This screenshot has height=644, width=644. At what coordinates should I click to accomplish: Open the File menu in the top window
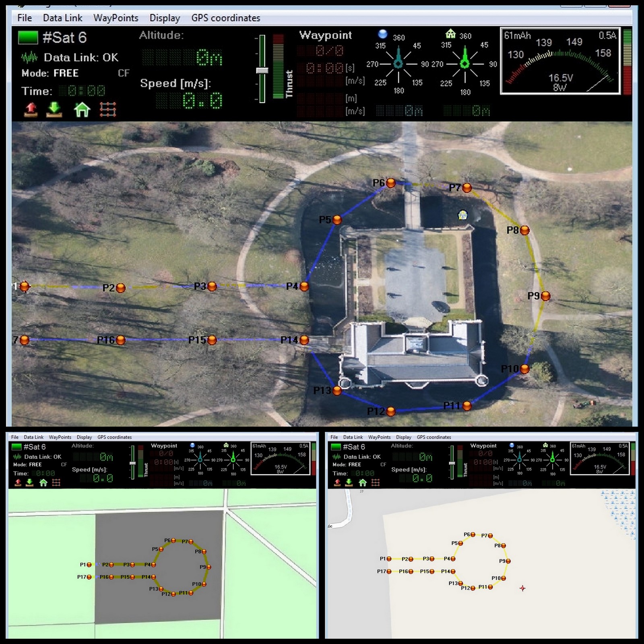coord(25,18)
